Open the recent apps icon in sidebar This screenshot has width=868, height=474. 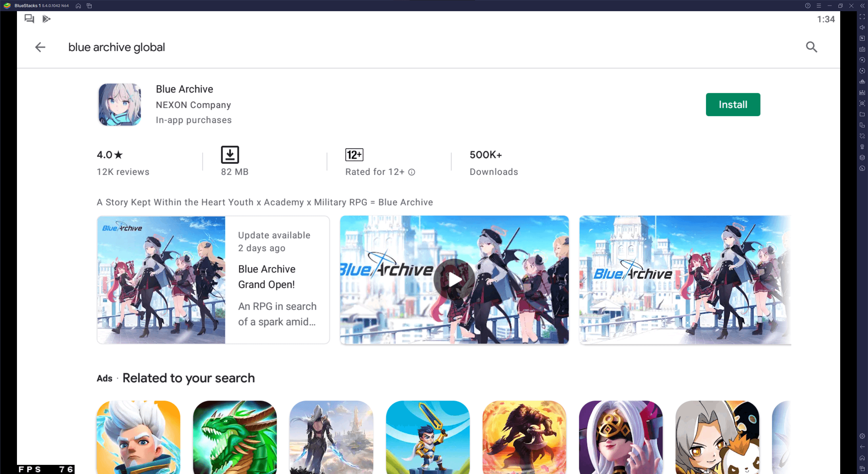862,469
